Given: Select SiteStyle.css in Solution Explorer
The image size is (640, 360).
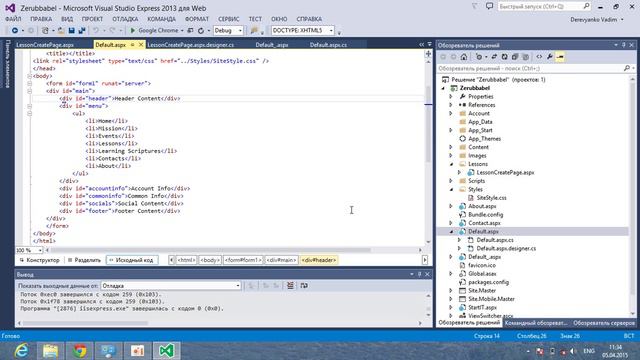Looking at the screenshot, I should [x=491, y=198].
